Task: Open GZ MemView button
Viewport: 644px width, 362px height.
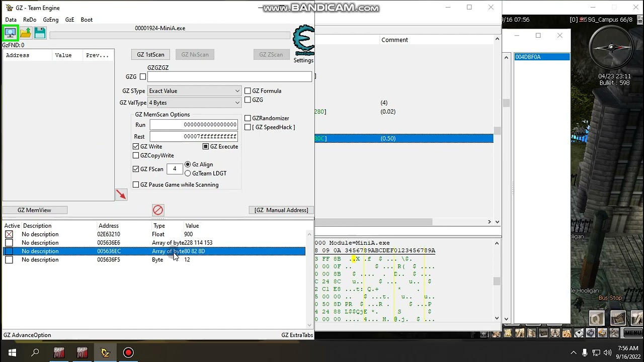Action: click(35, 210)
